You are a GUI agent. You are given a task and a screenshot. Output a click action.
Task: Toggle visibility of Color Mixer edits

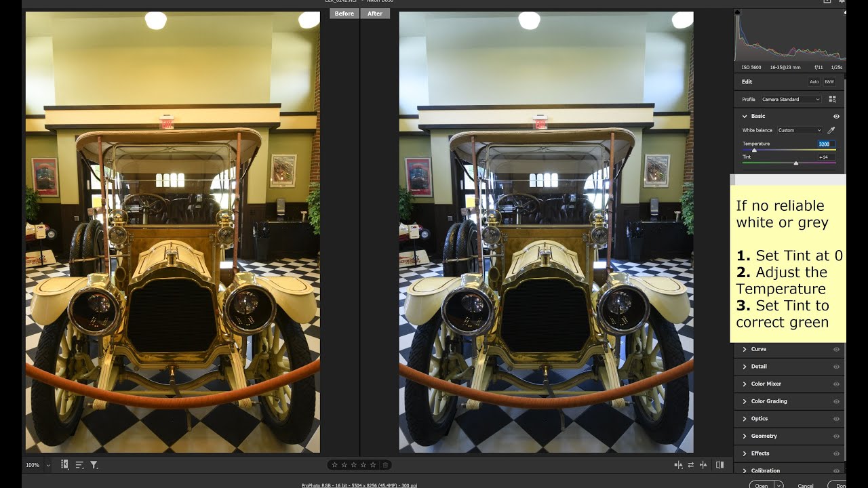[836, 384]
